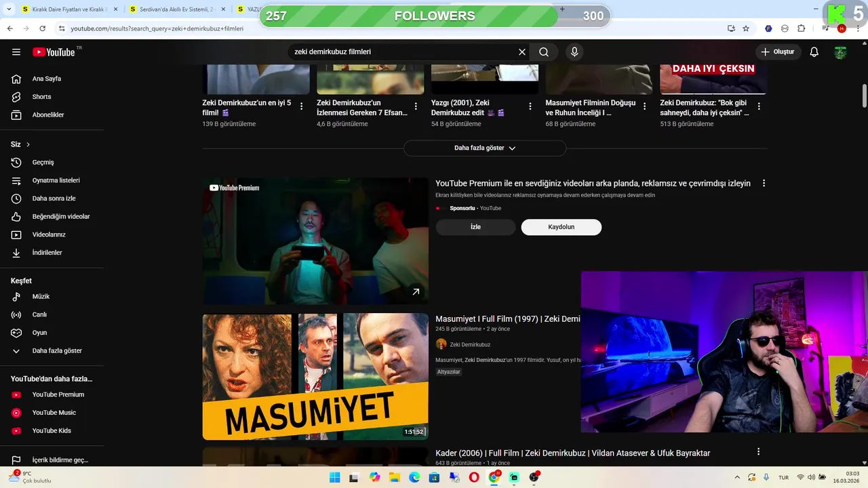Open options for Kader (2006) video

click(x=758, y=451)
